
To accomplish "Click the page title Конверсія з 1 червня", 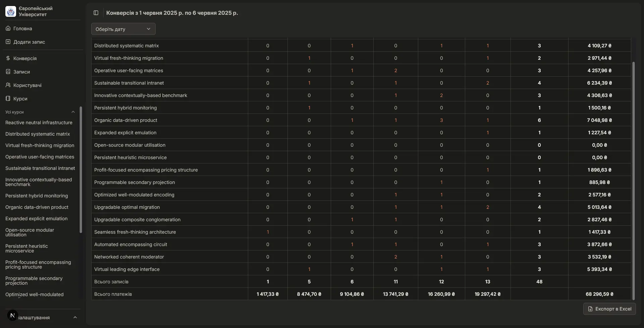I will 172,13.
